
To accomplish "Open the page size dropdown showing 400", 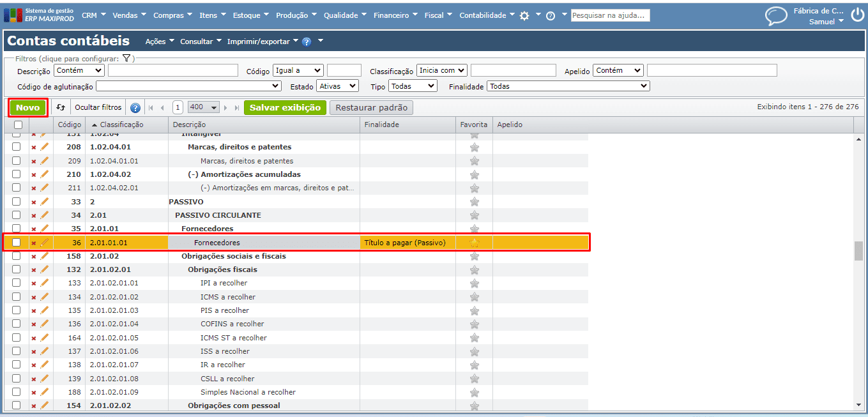I will [204, 108].
